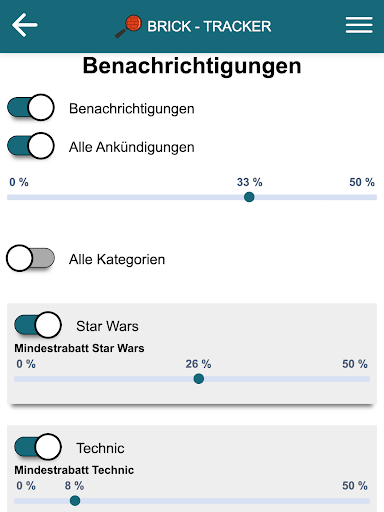This screenshot has height=512, width=384.
Task: Click the Technic slider track near 50 %
Action: coord(365,501)
